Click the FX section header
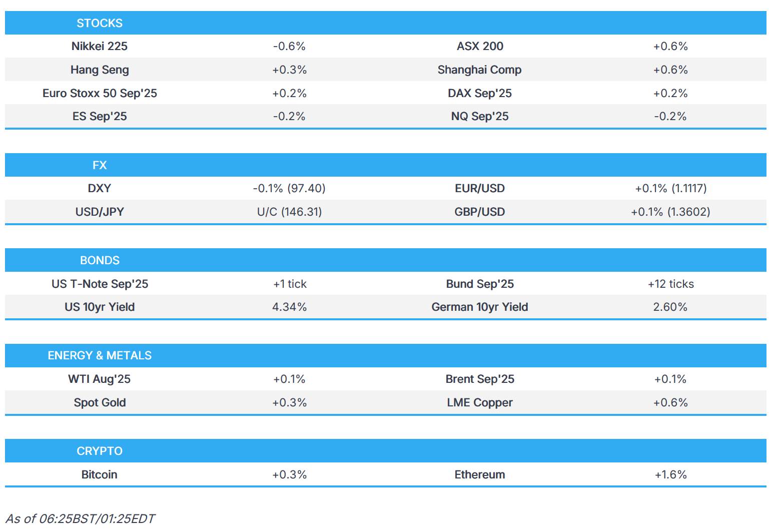 point(100,165)
